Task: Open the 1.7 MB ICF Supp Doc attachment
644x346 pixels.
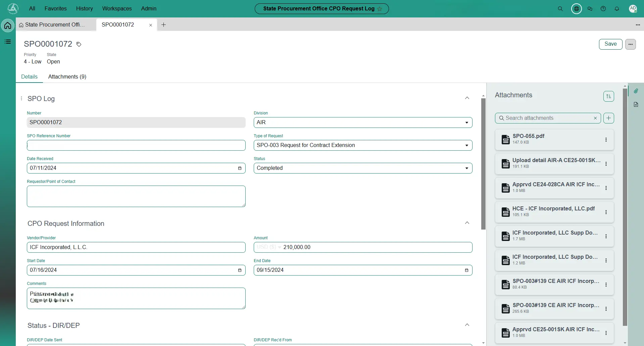Action: [554, 236]
